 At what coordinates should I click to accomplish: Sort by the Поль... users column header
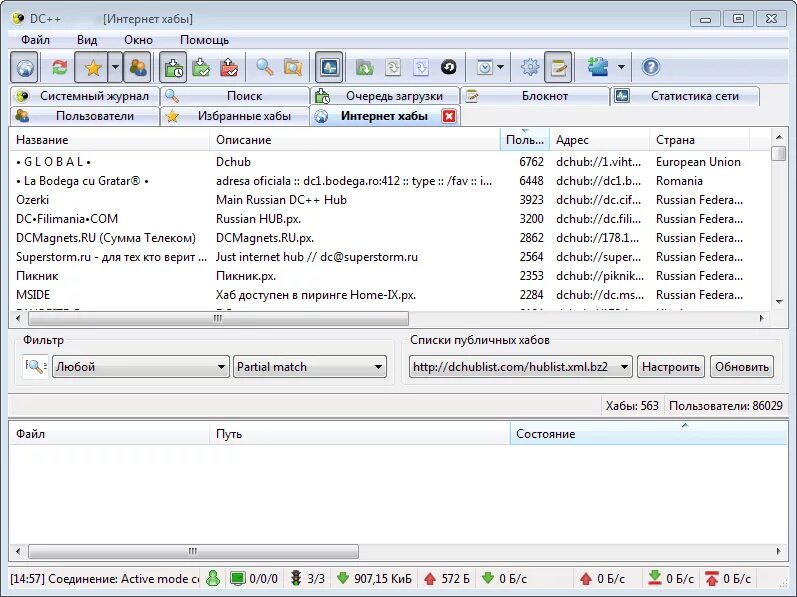click(525, 140)
